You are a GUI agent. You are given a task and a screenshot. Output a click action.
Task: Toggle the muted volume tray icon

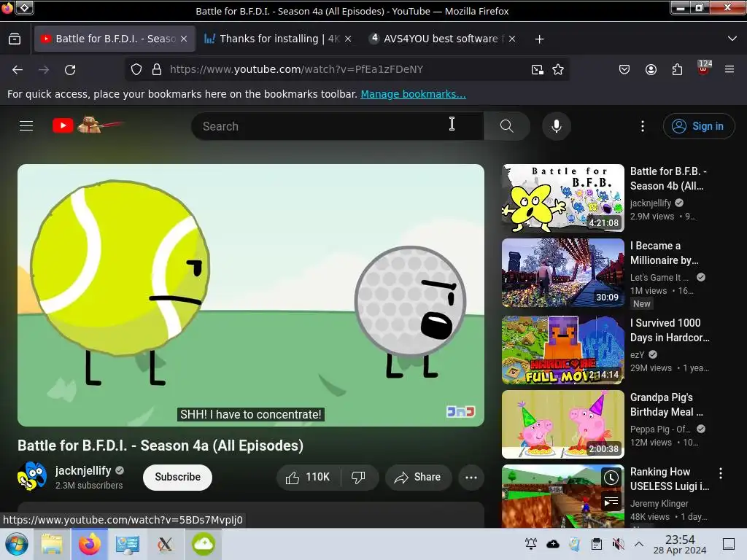click(618, 544)
